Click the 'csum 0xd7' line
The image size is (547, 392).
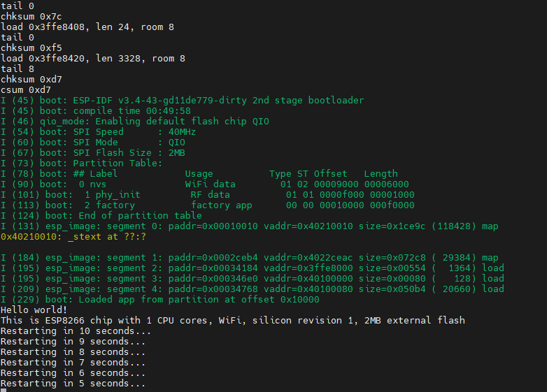coord(26,89)
